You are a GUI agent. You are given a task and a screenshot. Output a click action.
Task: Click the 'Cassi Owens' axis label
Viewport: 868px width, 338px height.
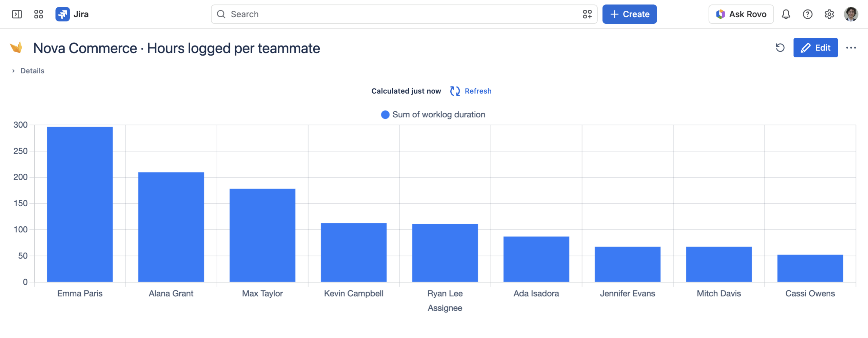810,294
